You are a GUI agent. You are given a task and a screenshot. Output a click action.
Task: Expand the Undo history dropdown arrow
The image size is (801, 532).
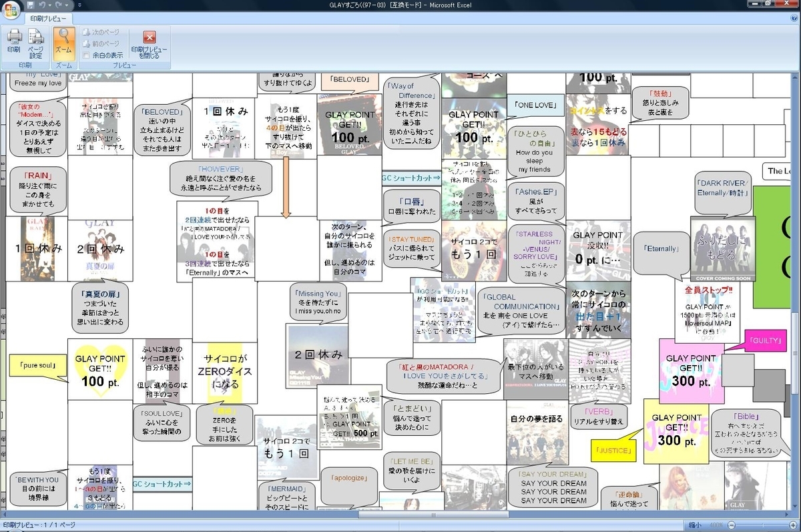point(51,5)
